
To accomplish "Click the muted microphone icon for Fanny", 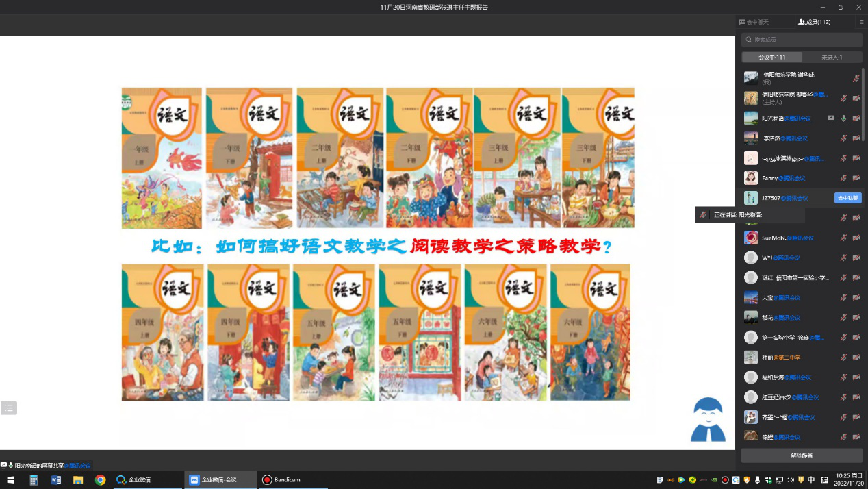I will point(843,178).
